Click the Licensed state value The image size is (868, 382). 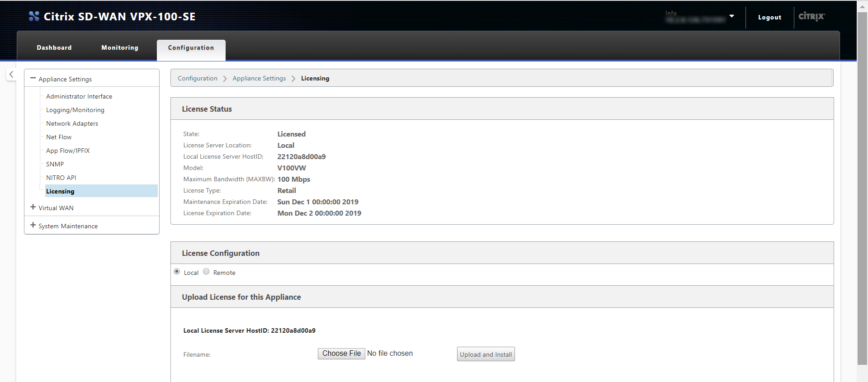point(292,134)
